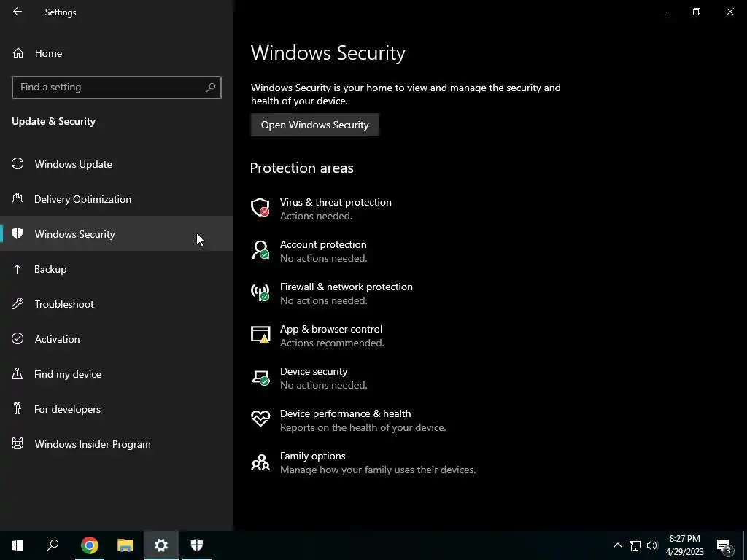The height and width of the screenshot is (560, 747).
Task: Open Find my device settings
Action: [x=117, y=374]
